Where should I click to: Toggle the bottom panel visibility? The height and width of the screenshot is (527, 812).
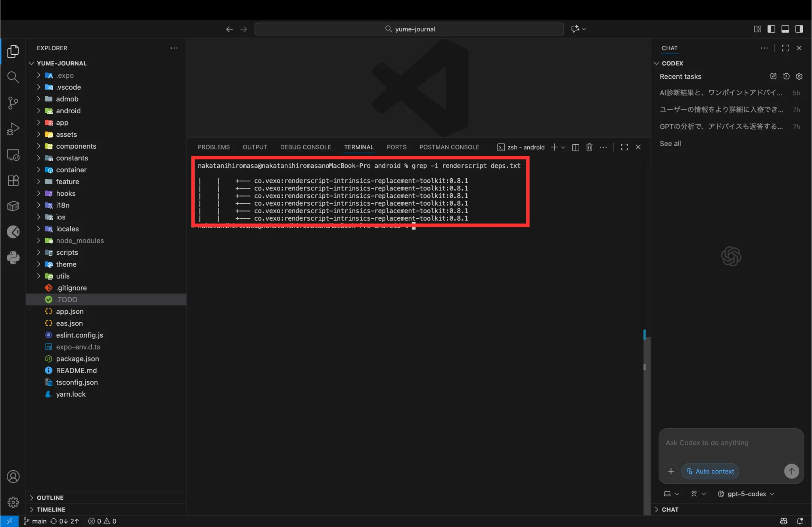785,29
